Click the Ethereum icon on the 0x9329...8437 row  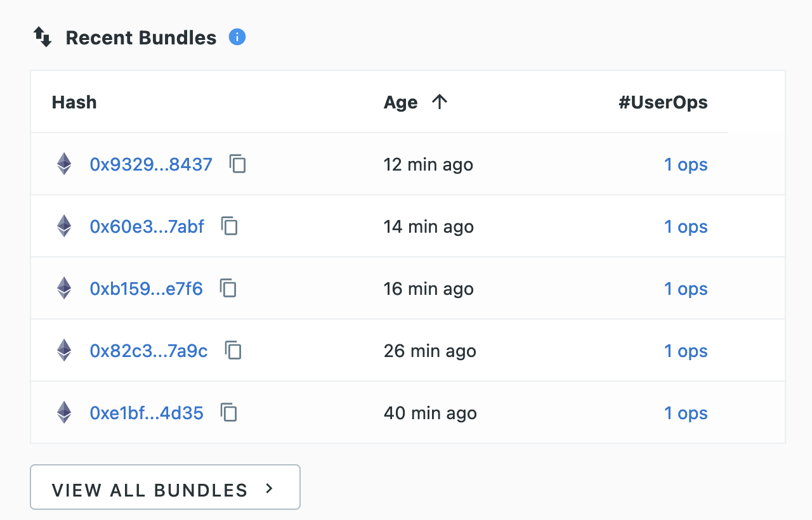63,164
